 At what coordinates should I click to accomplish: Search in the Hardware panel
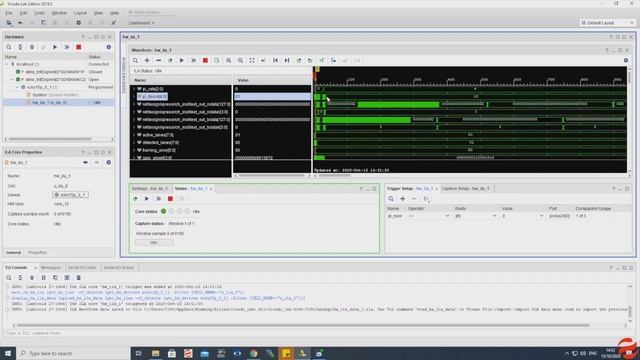[x=9, y=47]
